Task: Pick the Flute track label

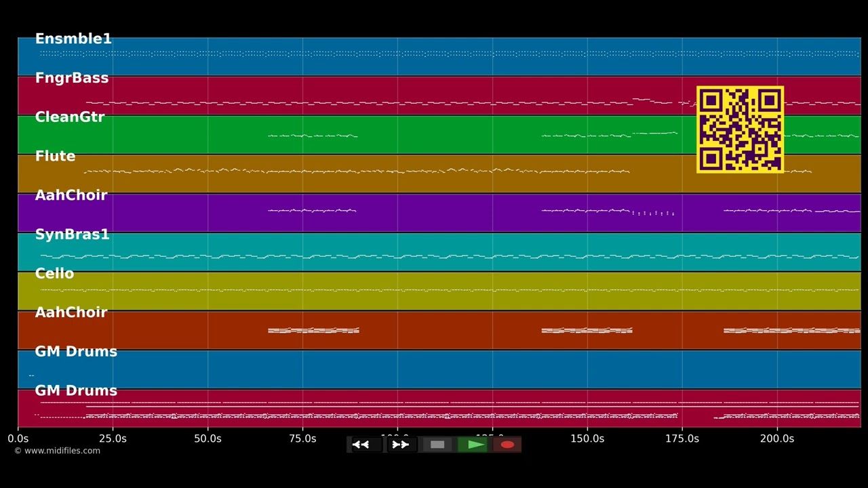Action: coord(55,156)
